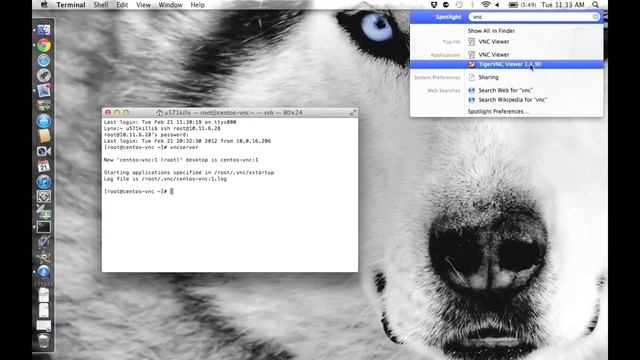
Task: Toggle Terminal window full screen arrow
Action: point(353,112)
